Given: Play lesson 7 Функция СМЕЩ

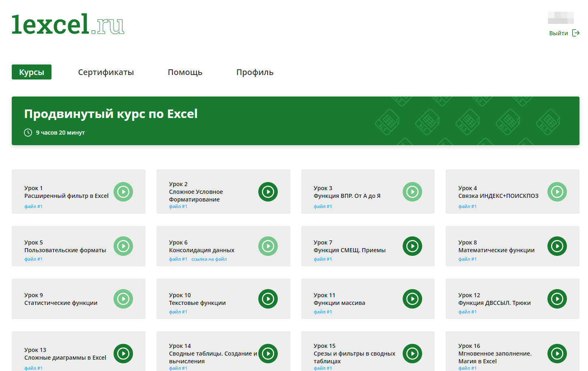Looking at the screenshot, I should pyautogui.click(x=412, y=246).
